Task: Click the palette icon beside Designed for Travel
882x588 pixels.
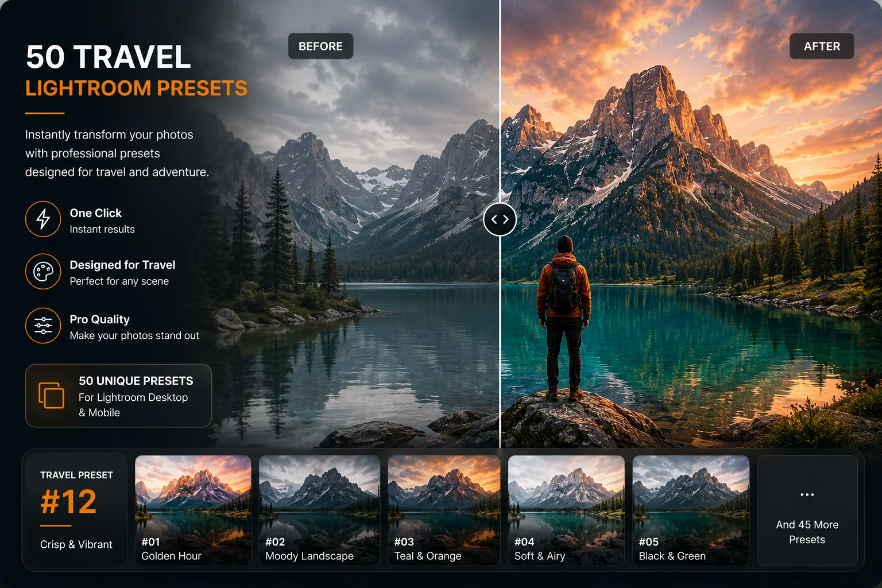Action: tap(43, 272)
